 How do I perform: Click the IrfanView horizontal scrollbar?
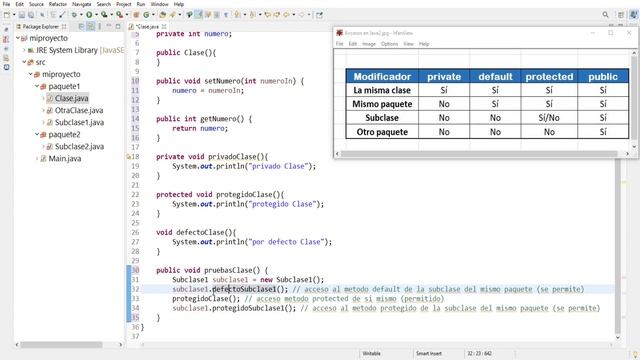coord(479,154)
